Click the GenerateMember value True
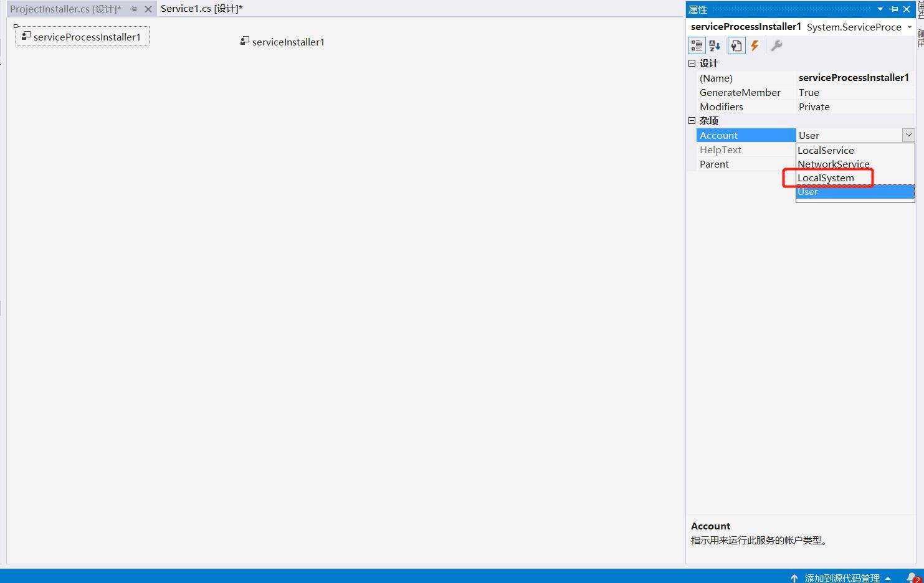 pyautogui.click(x=809, y=92)
